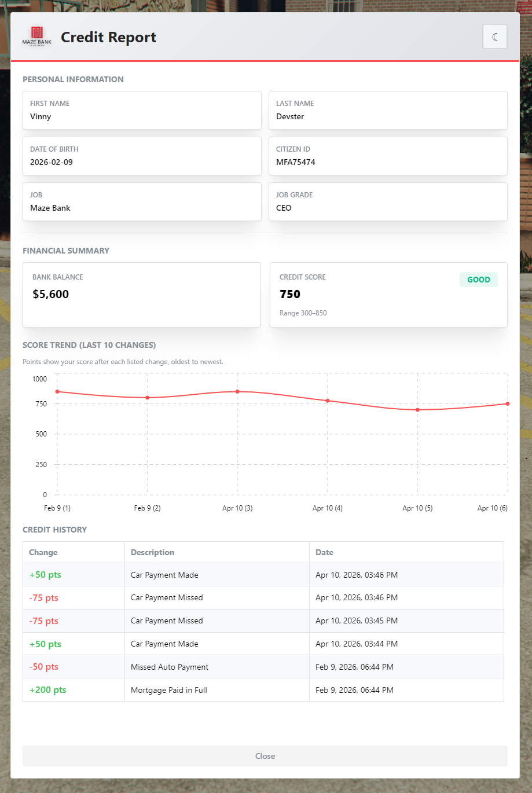
Task: Click +50 pts at 03:44 PM
Action: pyautogui.click(x=45, y=644)
